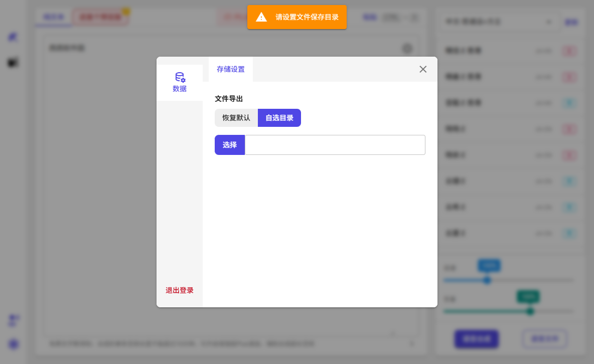Click the 选择 directory button

[x=230, y=145]
